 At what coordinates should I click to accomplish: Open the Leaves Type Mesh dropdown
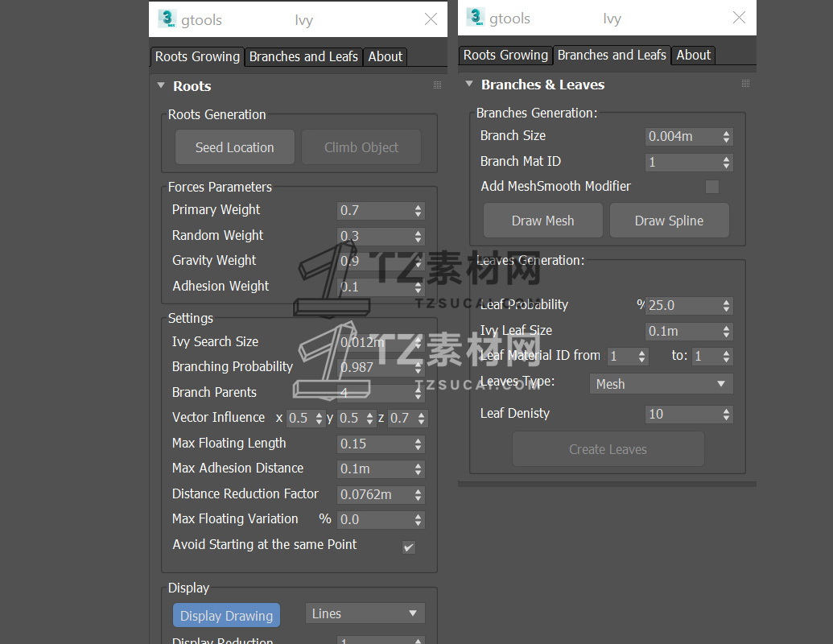point(662,384)
